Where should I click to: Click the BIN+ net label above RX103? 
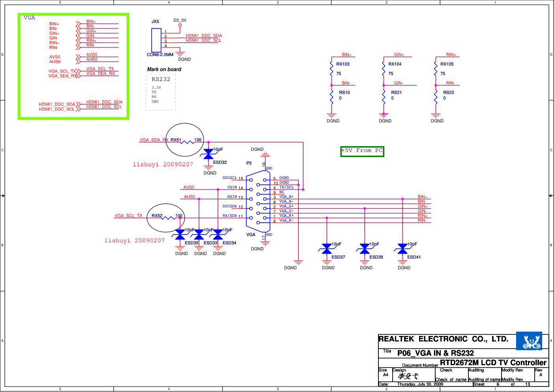click(347, 54)
